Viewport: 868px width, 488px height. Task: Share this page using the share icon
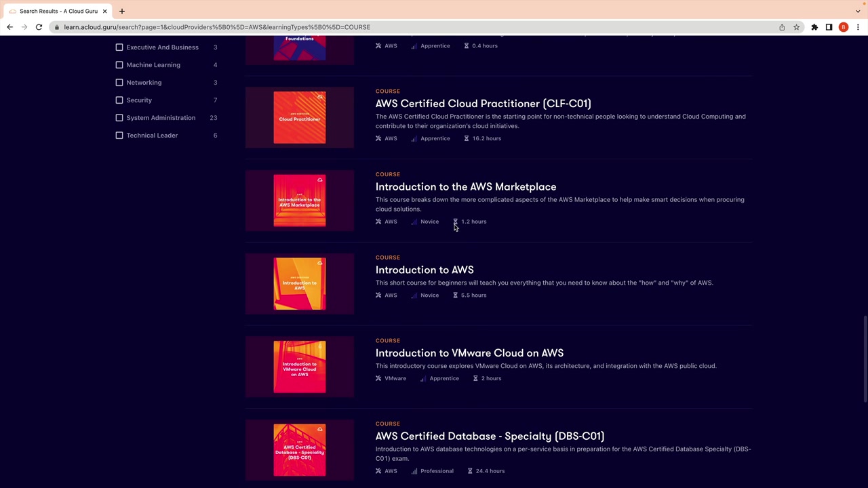[782, 27]
